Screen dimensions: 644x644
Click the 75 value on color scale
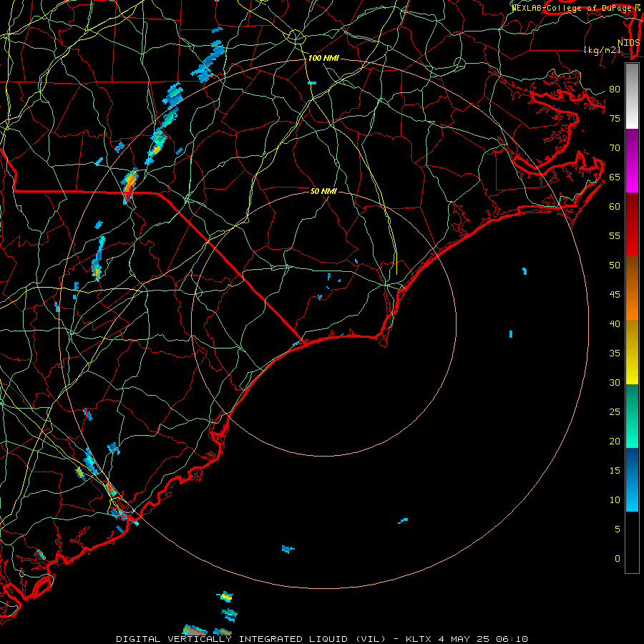(x=615, y=118)
